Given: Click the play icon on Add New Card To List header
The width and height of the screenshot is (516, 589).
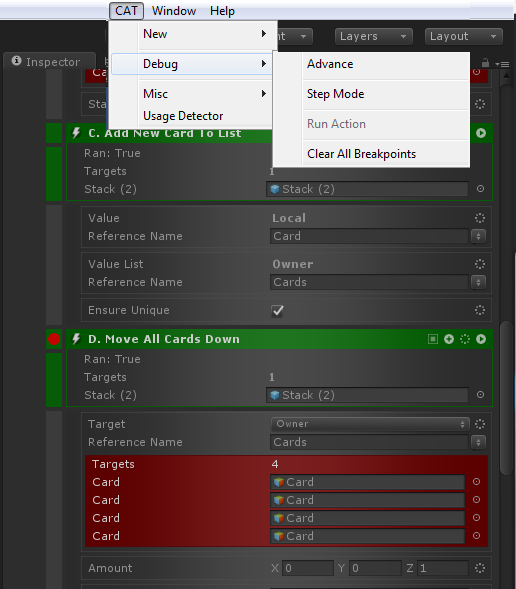Looking at the screenshot, I should pos(481,133).
